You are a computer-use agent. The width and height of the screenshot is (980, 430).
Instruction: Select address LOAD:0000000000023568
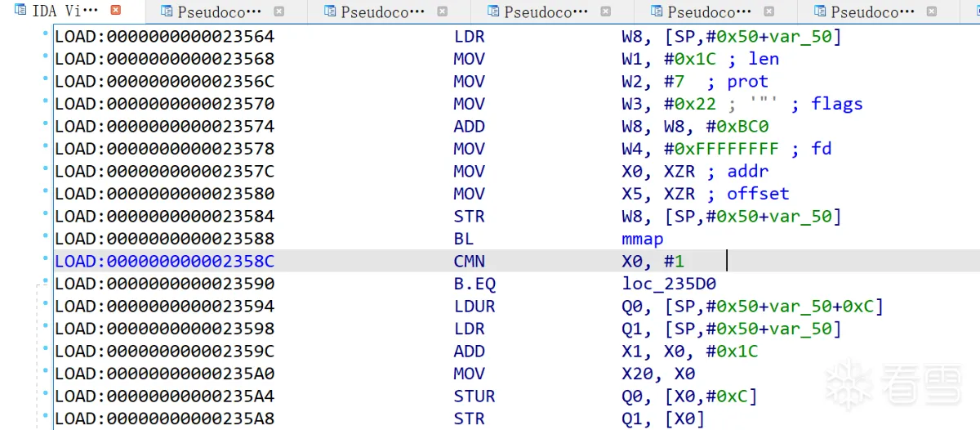tap(164, 59)
